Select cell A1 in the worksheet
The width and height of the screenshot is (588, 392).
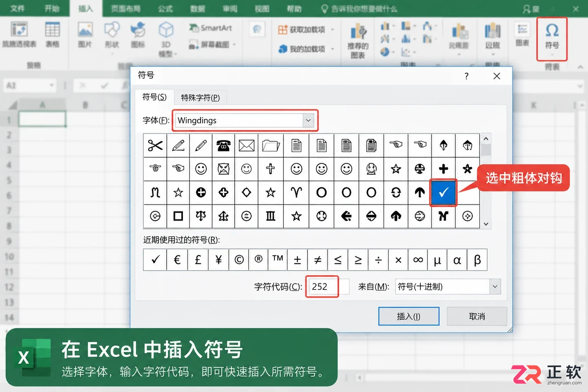(x=42, y=119)
